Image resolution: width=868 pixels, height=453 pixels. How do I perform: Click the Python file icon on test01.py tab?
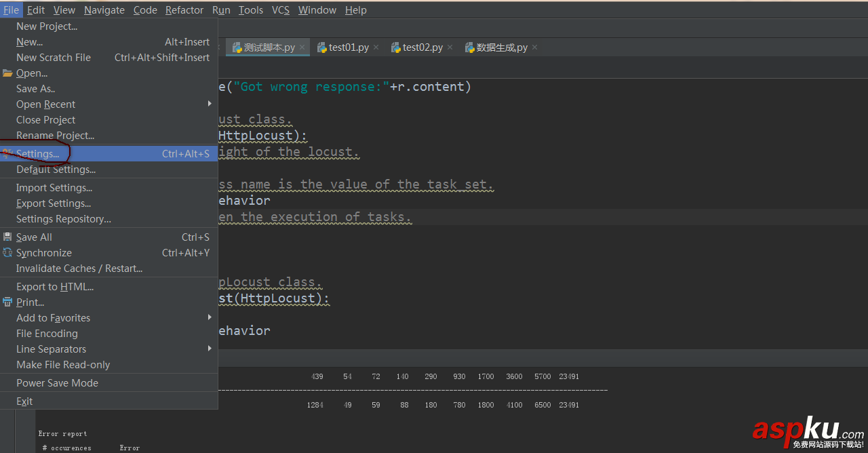point(322,47)
